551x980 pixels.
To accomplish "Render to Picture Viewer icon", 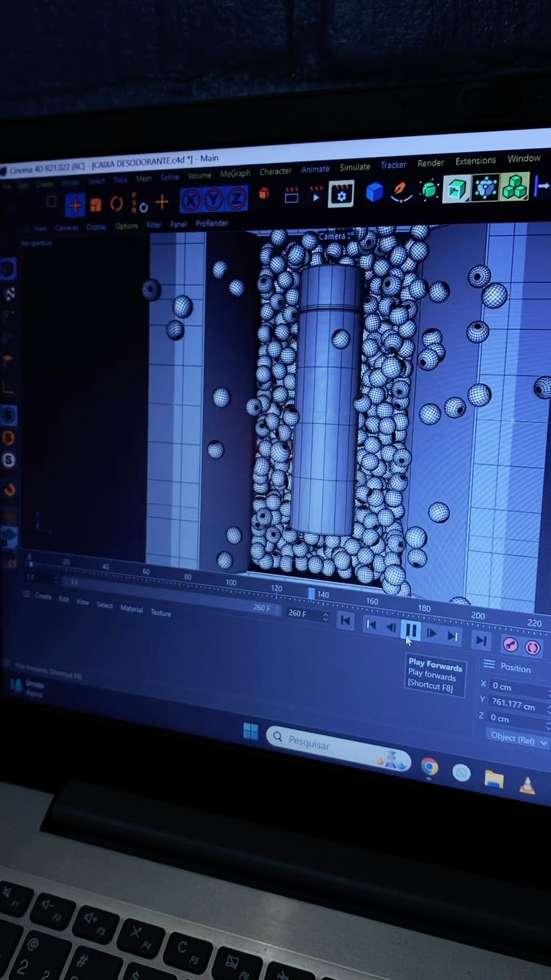I will click(316, 194).
